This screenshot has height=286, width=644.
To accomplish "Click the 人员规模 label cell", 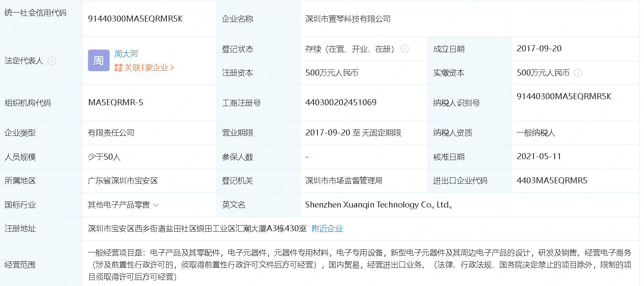I will [x=41, y=157].
